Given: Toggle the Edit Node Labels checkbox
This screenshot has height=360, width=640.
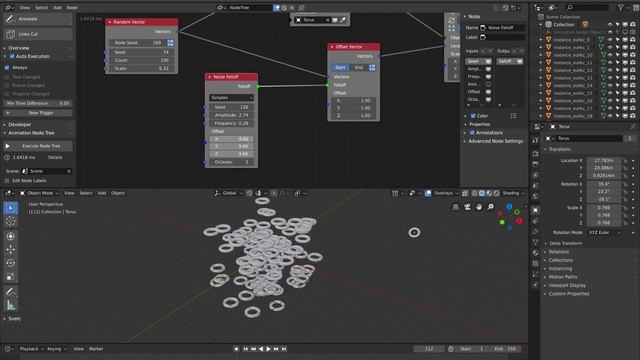Looking at the screenshot, I should (7, 180).
